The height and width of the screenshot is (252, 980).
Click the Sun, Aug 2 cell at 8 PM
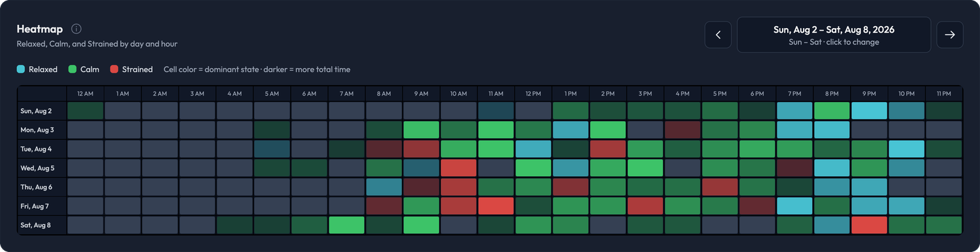832,111
